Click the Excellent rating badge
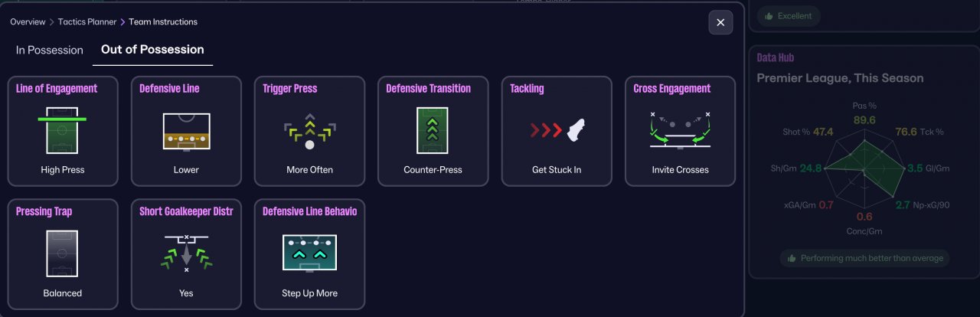980x317 pixels. pyautogui.click(x=789, y=16)
